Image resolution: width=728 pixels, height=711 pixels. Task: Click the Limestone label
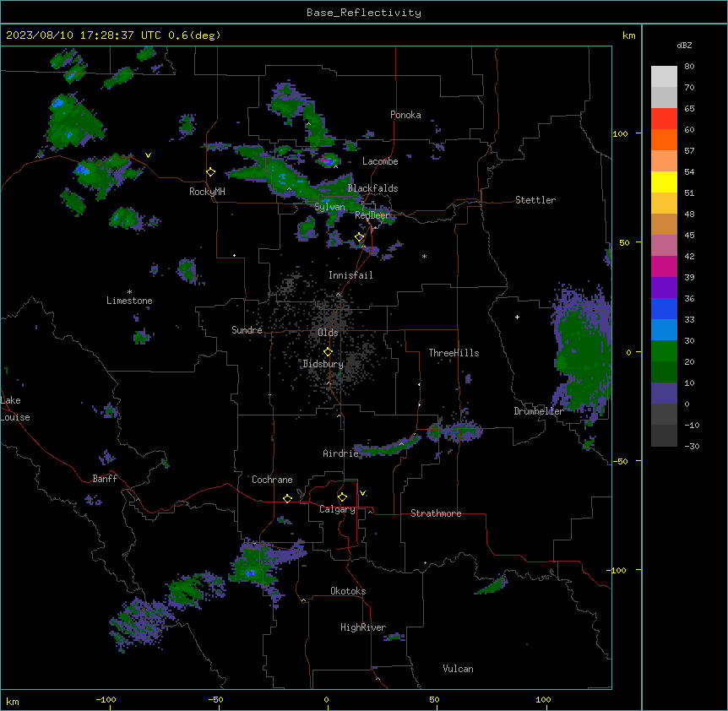tap(129, 301)
